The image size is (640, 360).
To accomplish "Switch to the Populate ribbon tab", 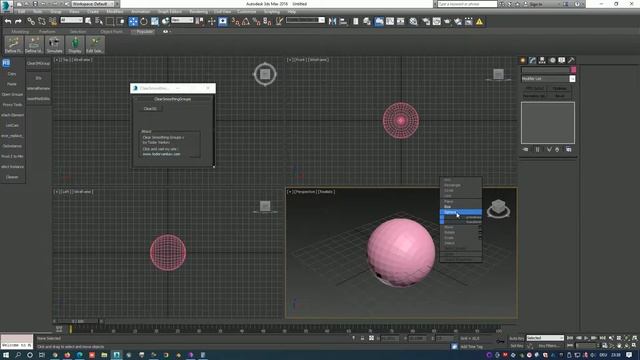I will click(144, 31).
